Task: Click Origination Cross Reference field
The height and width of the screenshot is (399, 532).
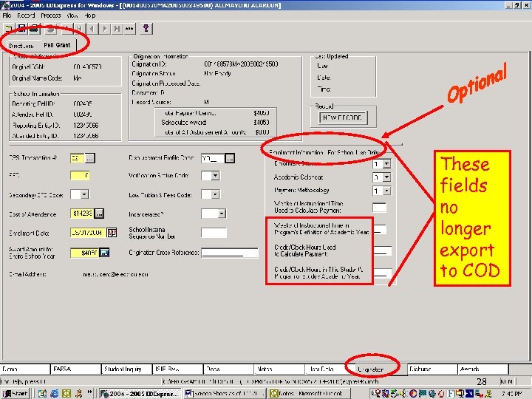Action: 230,253
